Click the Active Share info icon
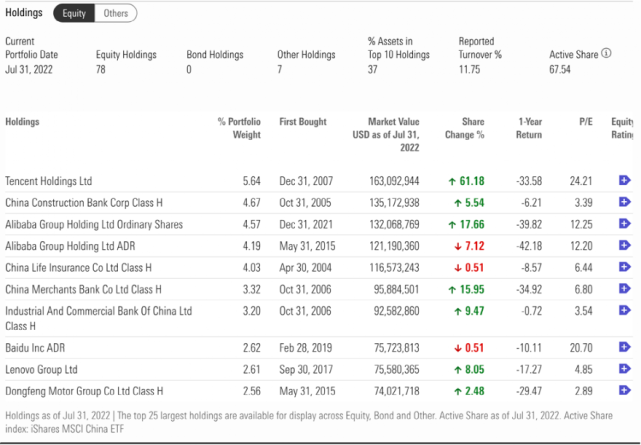 pos(606,54)
